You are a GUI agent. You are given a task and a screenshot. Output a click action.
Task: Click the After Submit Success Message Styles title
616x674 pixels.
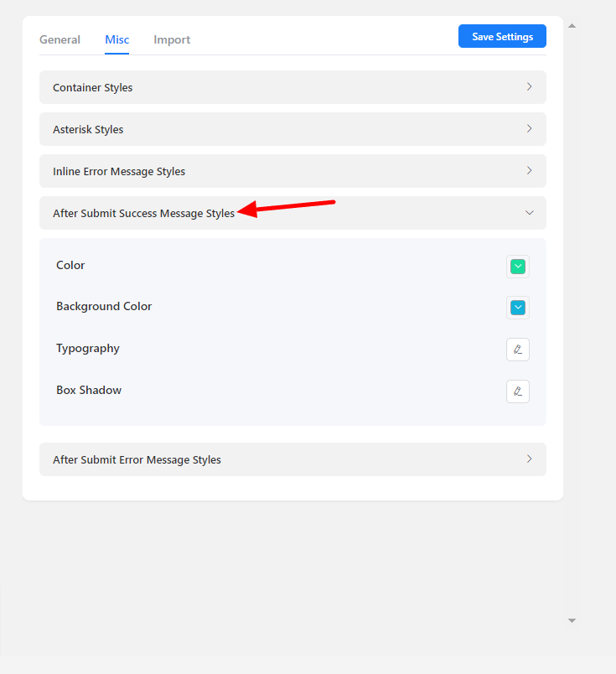click(143, 213)
